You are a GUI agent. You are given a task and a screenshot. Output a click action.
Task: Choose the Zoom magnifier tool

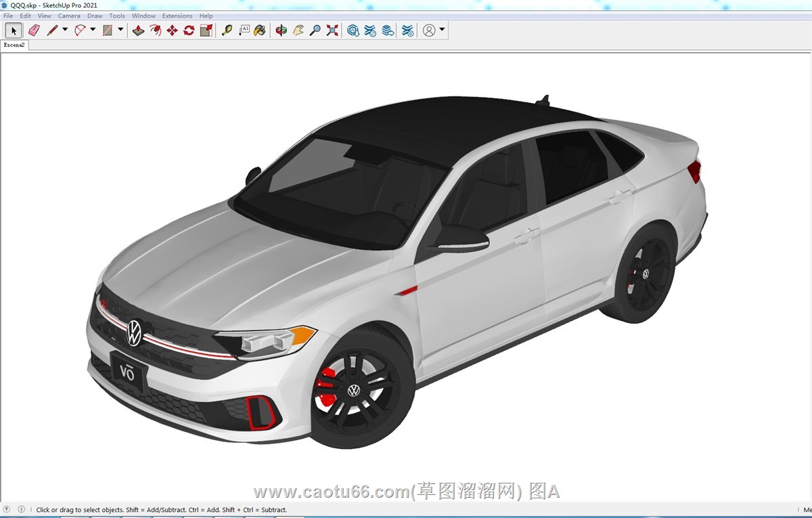pos(315,30)
